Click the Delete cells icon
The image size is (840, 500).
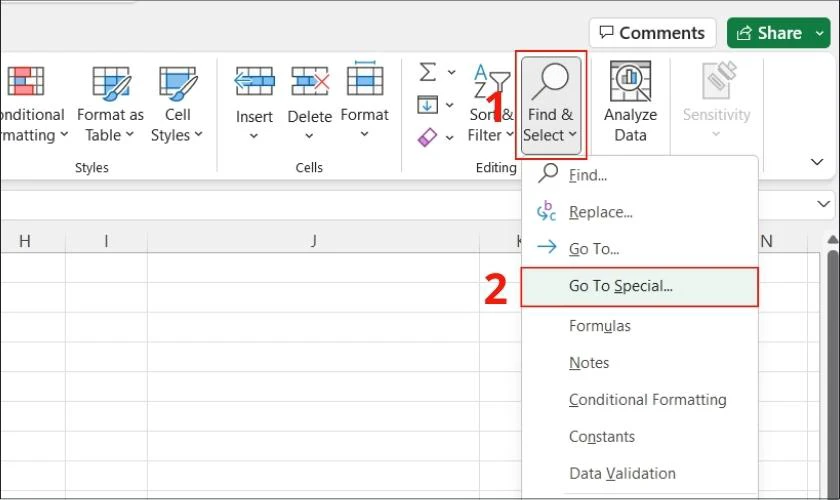(x=310, y=81)
